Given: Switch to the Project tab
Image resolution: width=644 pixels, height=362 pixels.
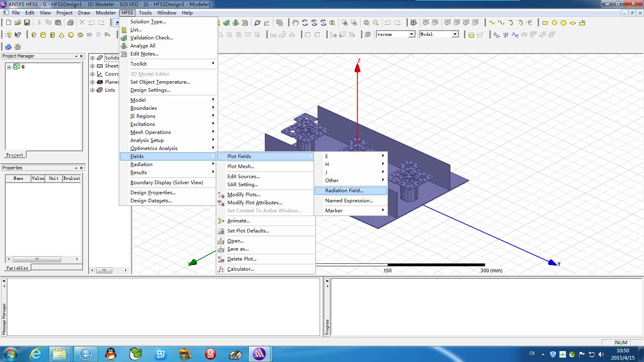Looking at the screenshot, I should (x=15, y=155).
